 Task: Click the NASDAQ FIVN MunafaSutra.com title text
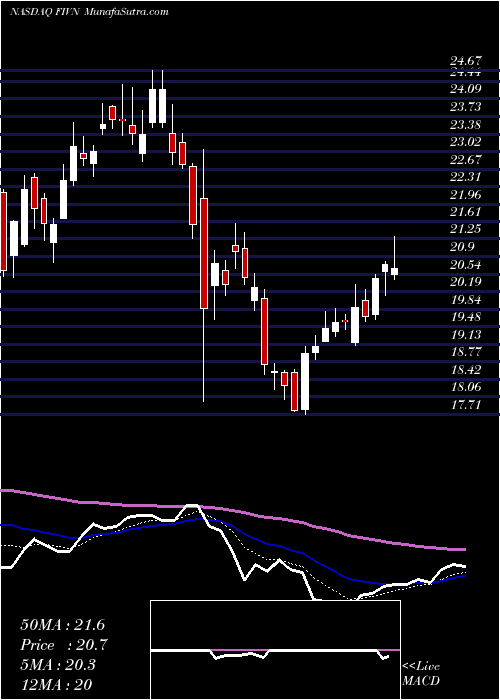(89, 12)
